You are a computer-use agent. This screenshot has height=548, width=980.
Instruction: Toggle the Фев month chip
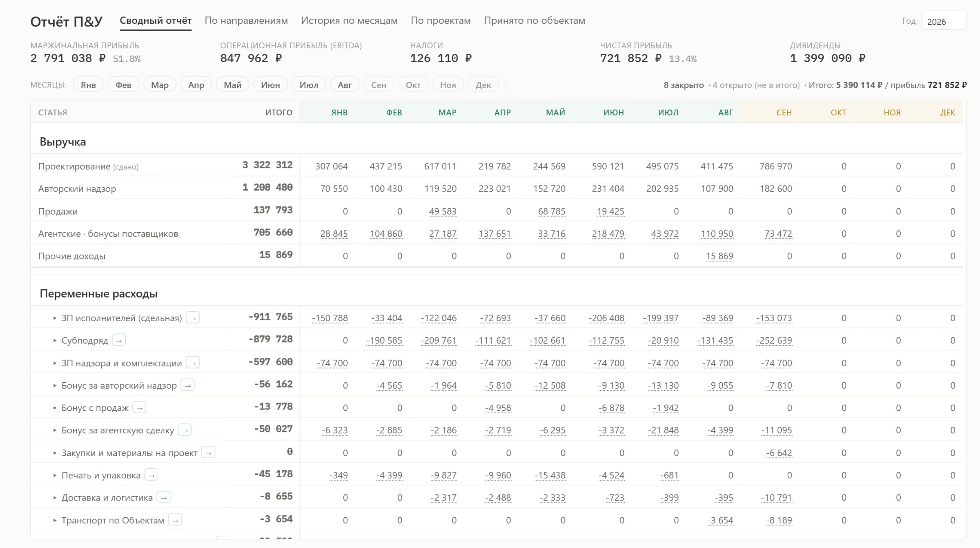123,85
